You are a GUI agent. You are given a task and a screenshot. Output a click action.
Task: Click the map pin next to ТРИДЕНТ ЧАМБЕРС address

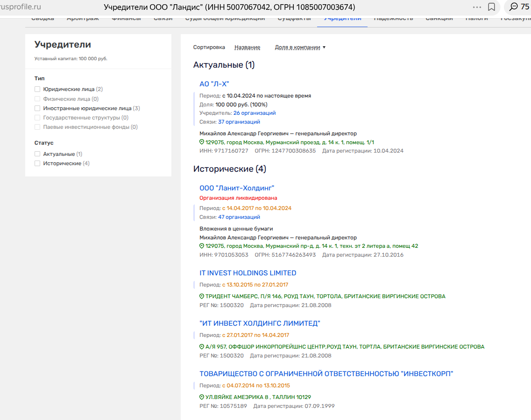coord(202,296)
